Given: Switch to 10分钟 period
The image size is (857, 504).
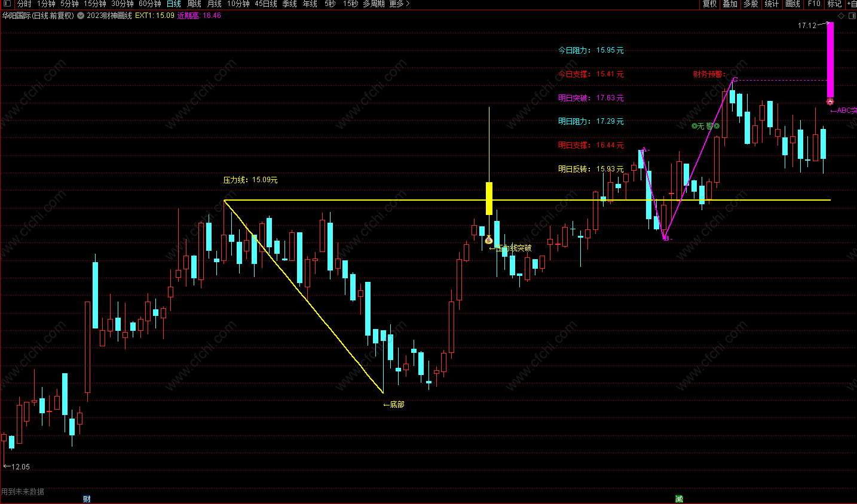Looking at the screenshot, I should (x=238, y=4).
